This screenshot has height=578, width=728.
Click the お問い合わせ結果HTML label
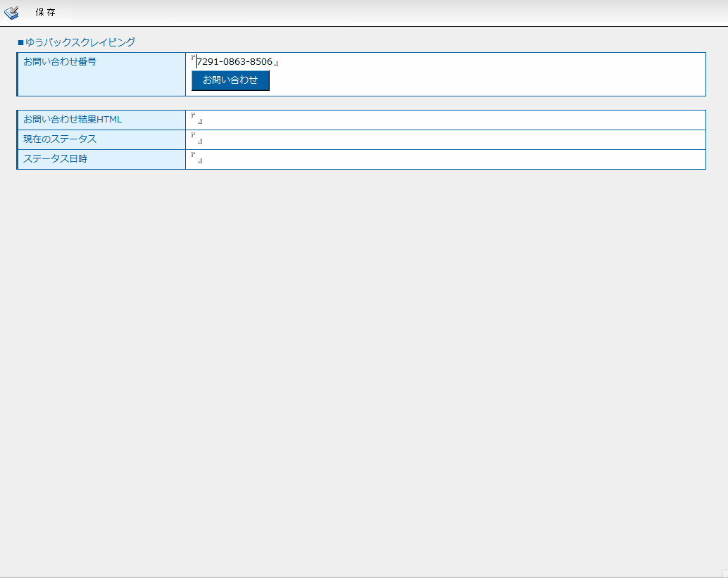tap(73, 119)
